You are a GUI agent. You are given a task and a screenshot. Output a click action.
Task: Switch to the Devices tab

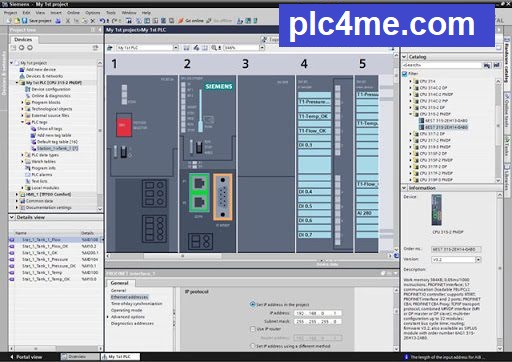tap(23, 39)
